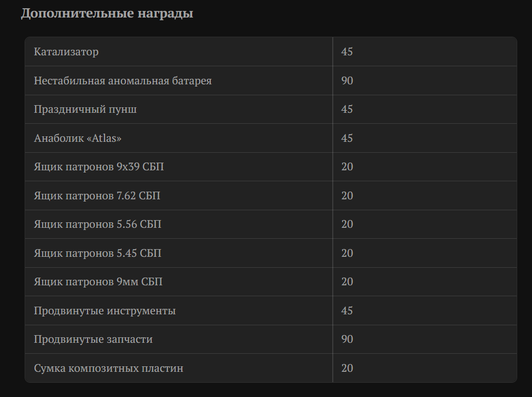532x397 pixels.
Task: Click 'Ящик патронов 7.62 СБП' cell
Action: click(179, 195)
